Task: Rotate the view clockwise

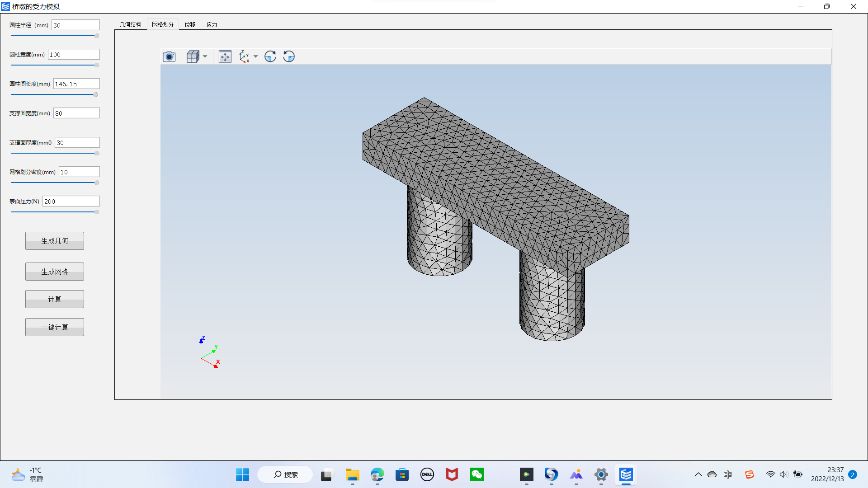Action: 270,56
